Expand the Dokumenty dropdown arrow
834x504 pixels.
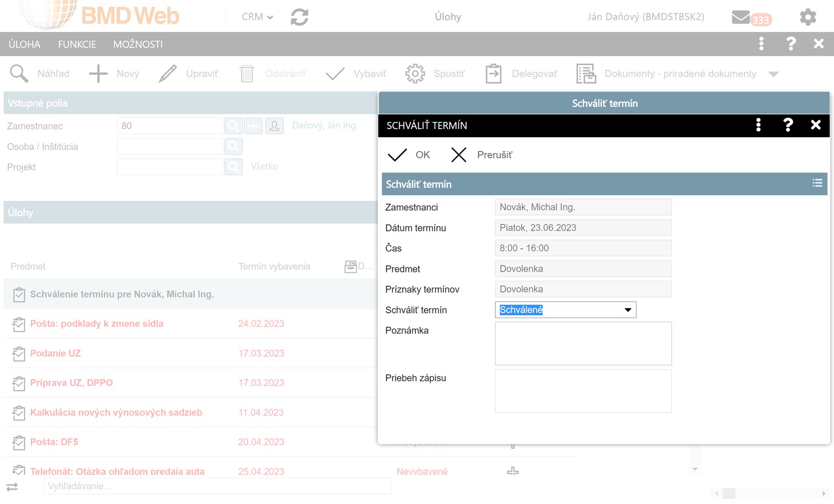coord(773,74)
